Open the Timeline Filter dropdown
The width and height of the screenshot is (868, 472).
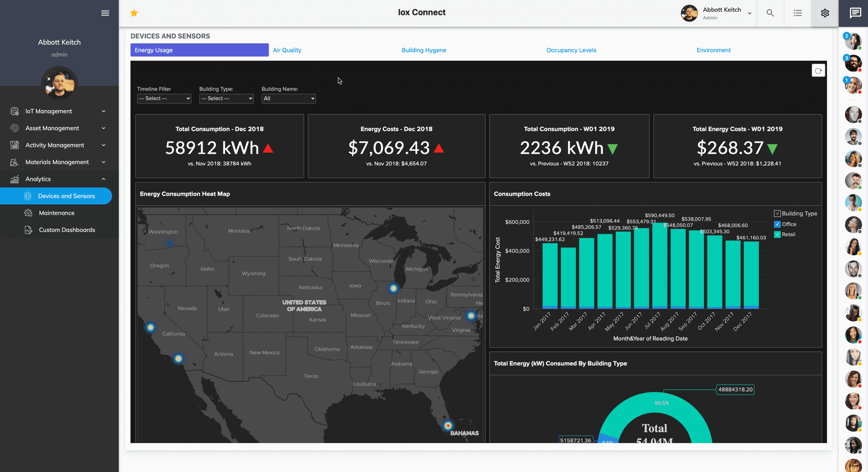[x=164, y=98]
